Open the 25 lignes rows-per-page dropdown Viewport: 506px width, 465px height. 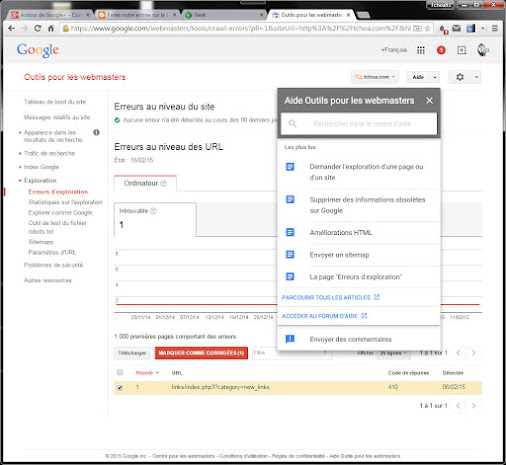click(x=393, y=353)
